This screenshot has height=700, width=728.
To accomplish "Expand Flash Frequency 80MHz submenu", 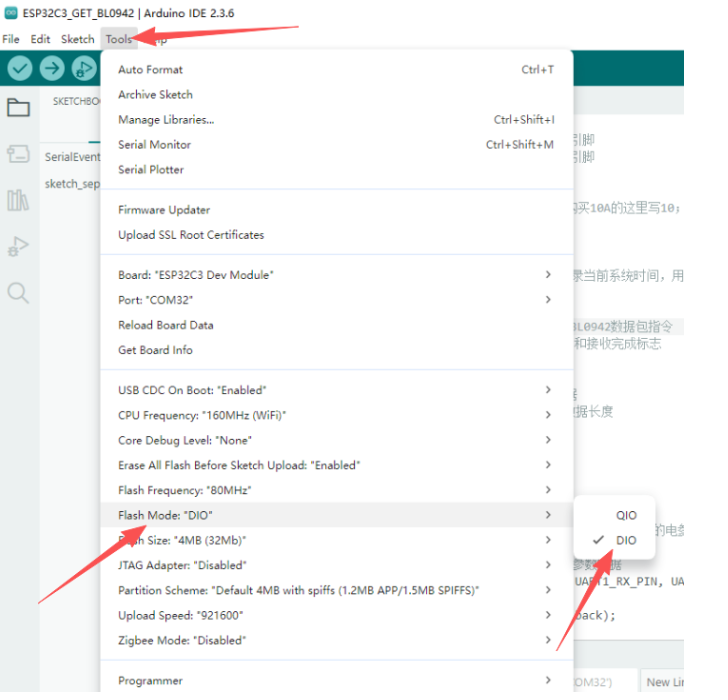I will pos(337,491).
